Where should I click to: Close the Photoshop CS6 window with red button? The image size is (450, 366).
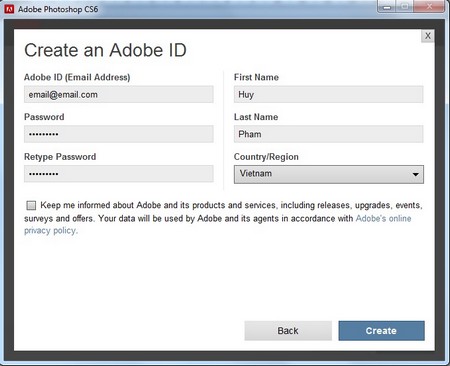[429, 7]
